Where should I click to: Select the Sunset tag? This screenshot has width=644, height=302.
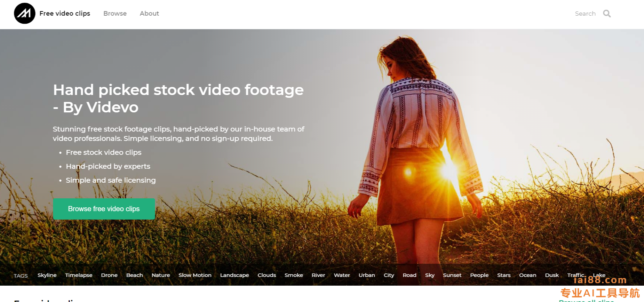point(452,275)
